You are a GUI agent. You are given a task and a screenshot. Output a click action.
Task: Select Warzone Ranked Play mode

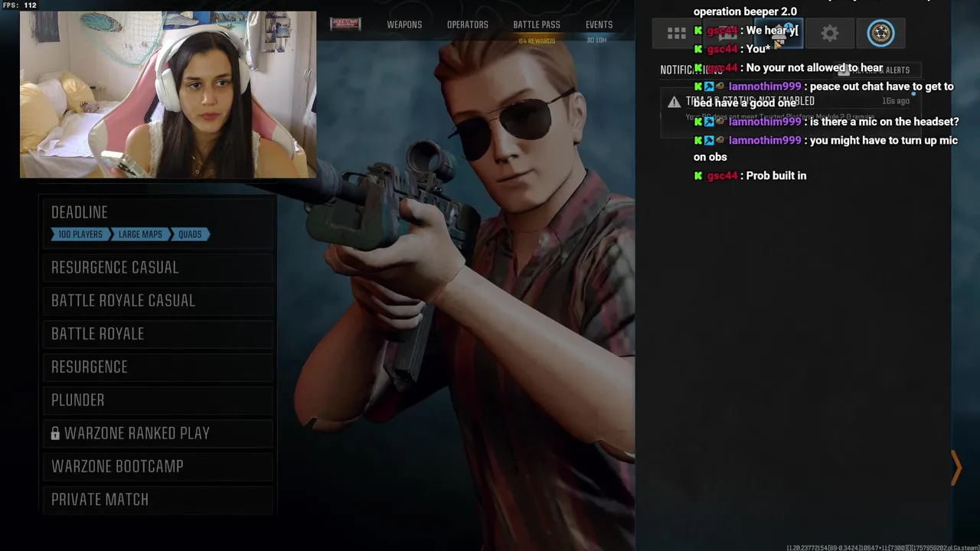158,433
